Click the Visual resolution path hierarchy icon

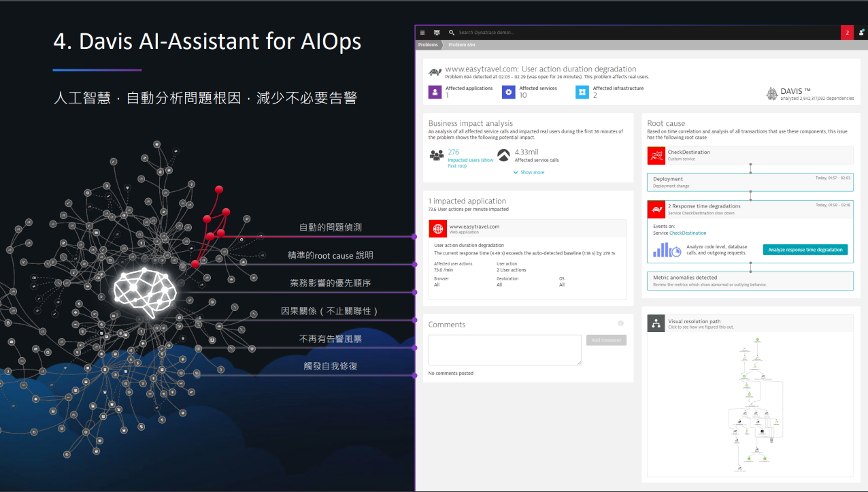[x=656, y=323]
